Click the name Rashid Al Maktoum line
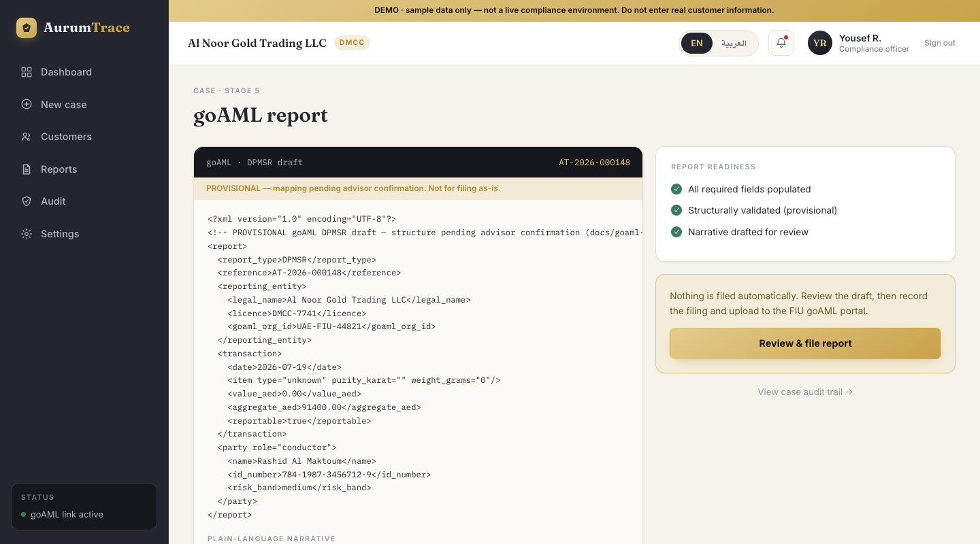980x544 pixels. point(301,461)
